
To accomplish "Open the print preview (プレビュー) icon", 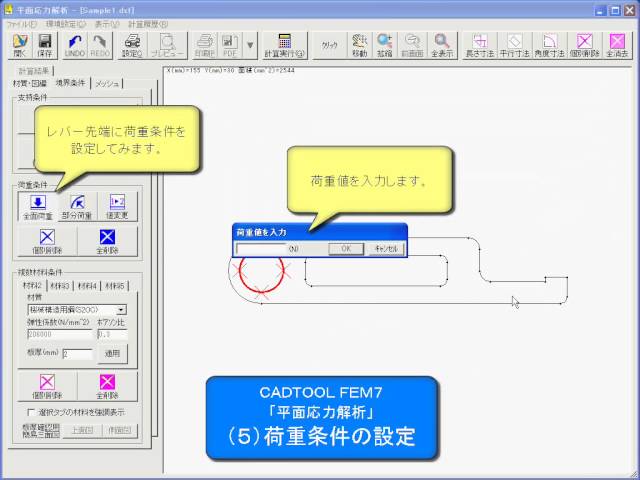I will click(x=167, y=46).
